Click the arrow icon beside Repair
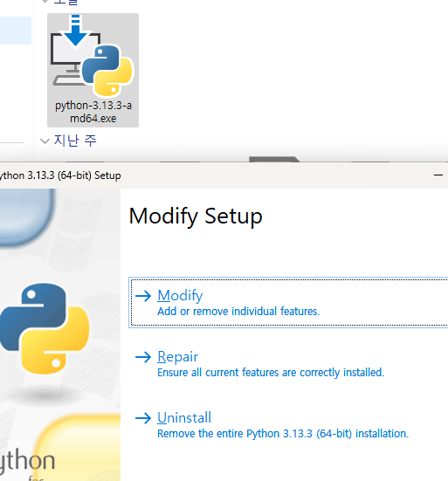448x481 pixels. [x=143, y=357]
